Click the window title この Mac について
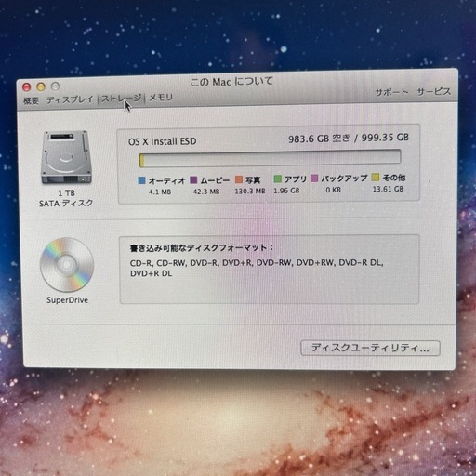Screen dimensions: 476x476 (x=231, y=82)
